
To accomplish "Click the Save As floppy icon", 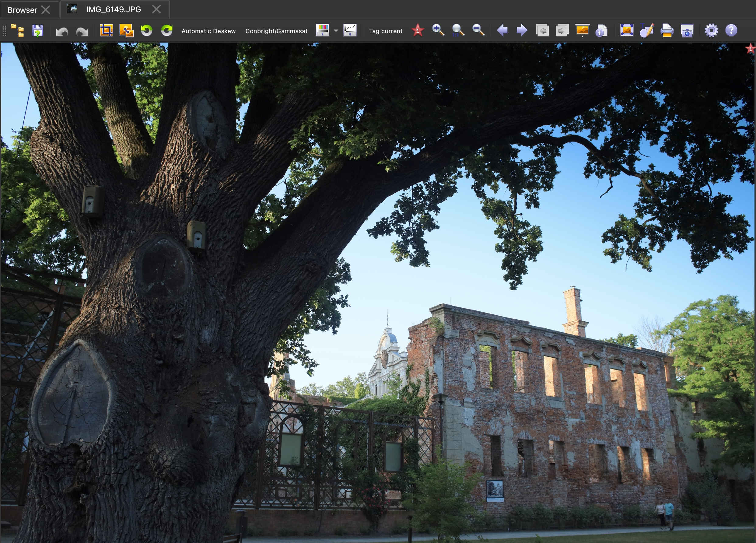I will click(38, 31).
